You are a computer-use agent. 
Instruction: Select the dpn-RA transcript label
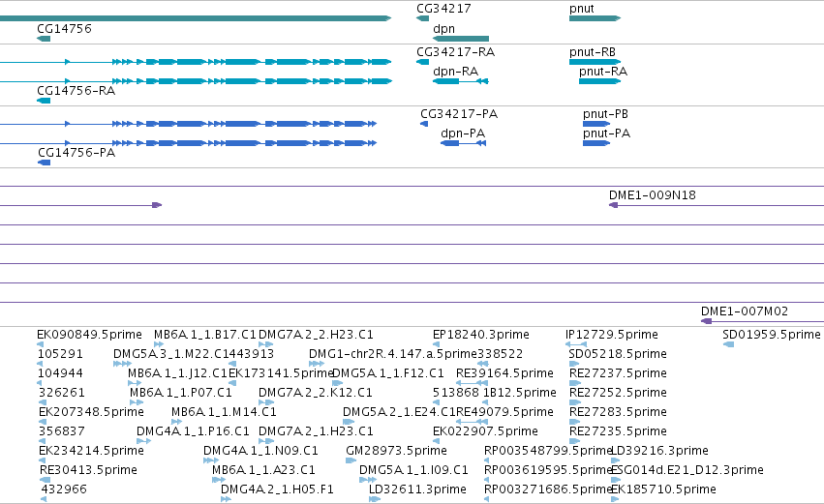tap(456, 71)
